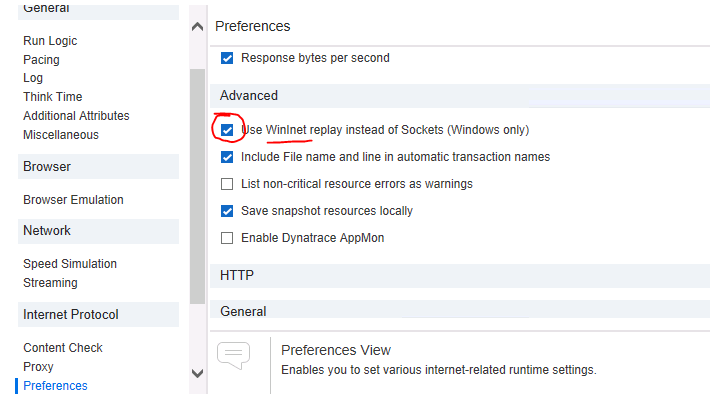Screen dimensions: 710x394
Task: Click the speech bubble description icon
Action: coord(233,356)
